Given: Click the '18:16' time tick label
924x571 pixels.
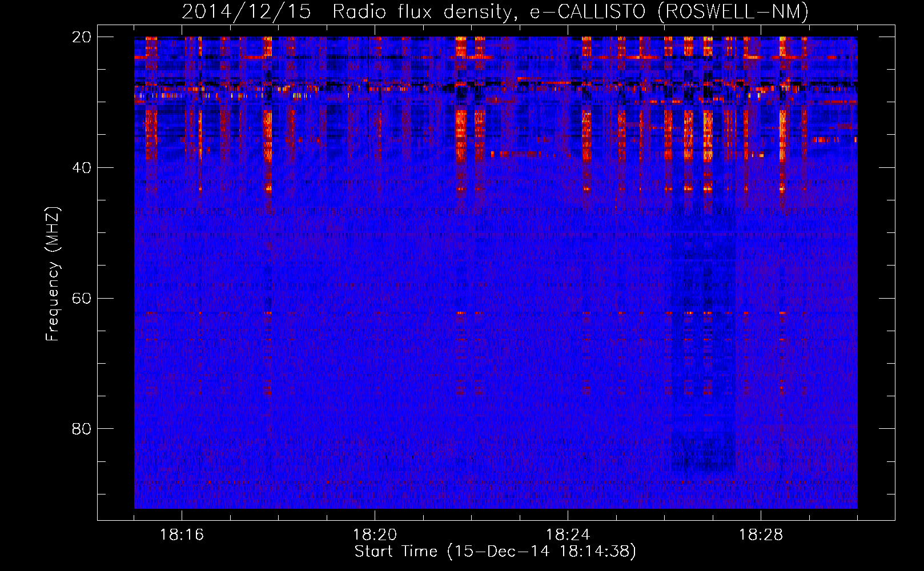Looking at the screenshot, I should (x=182, y=535).
